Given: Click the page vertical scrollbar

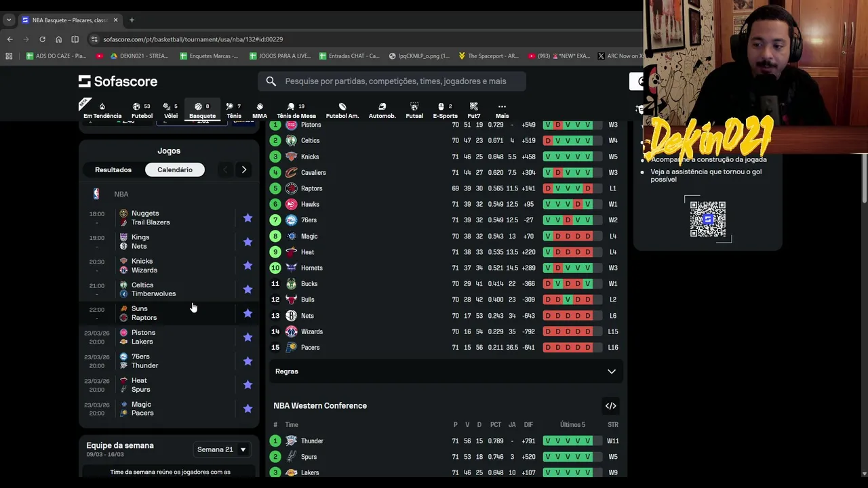Looking at the screenshot, I should 864,179.
